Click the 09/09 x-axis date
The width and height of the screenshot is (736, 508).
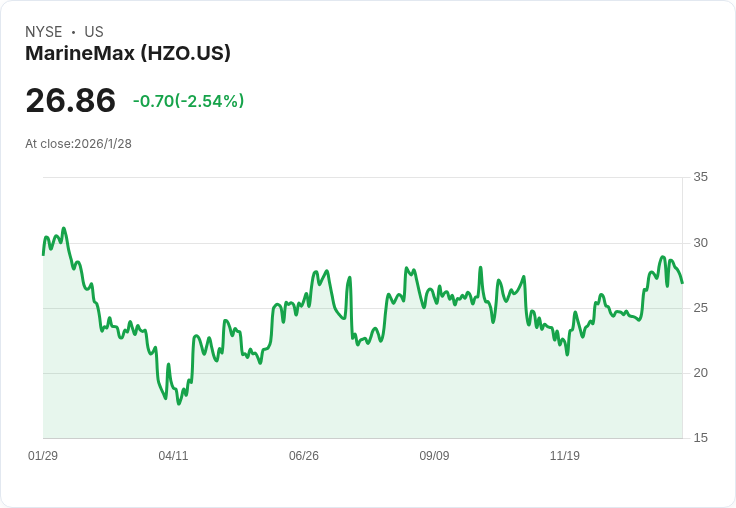click(x=434, y=456)
